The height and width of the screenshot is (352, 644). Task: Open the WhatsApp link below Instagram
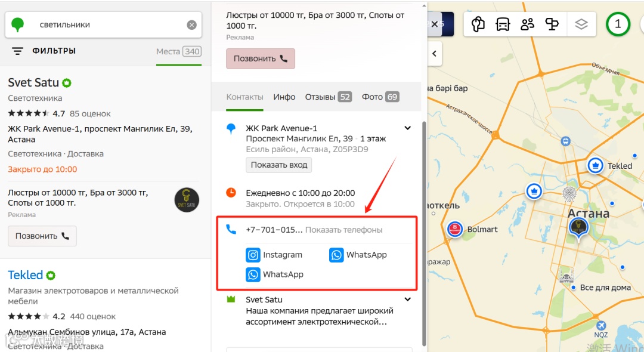click(x=274, y=274)
